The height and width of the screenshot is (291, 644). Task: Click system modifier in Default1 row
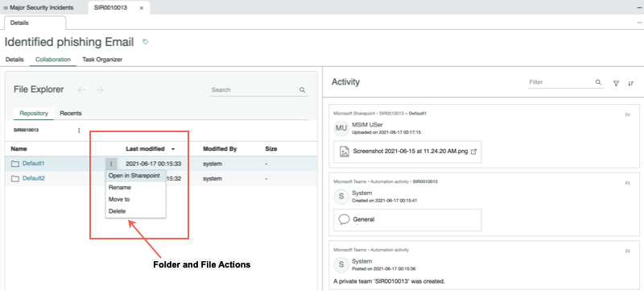tap(213, 164)
